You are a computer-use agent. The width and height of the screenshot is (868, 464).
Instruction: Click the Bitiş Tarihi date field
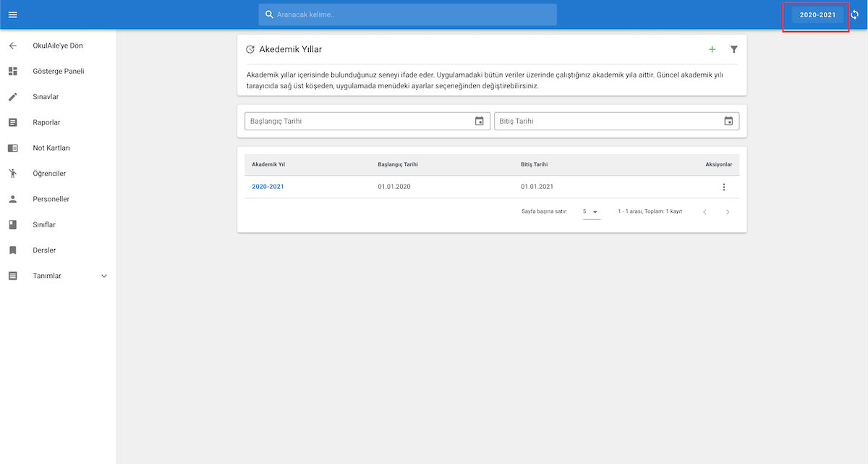617,121
